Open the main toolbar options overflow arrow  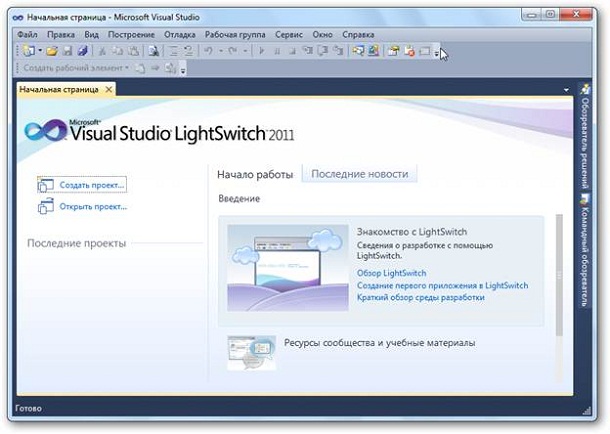pos(436,54)
